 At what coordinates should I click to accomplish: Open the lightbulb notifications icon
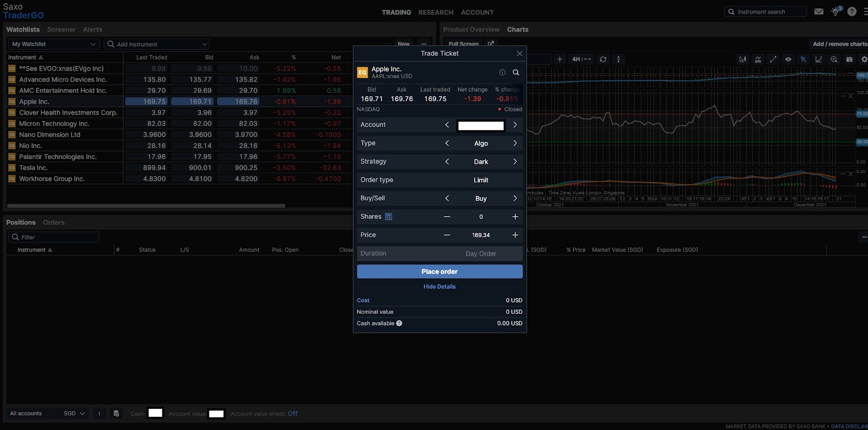click(836, 11)
